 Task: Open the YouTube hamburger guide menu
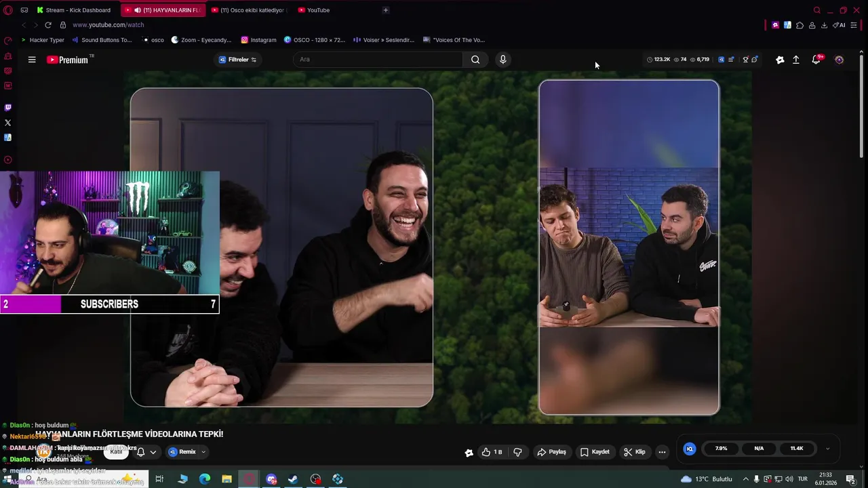click(32, 60)
